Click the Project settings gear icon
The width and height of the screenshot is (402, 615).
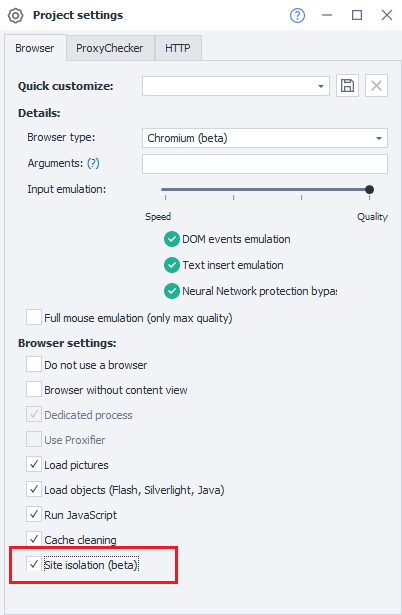click(16, 16)
